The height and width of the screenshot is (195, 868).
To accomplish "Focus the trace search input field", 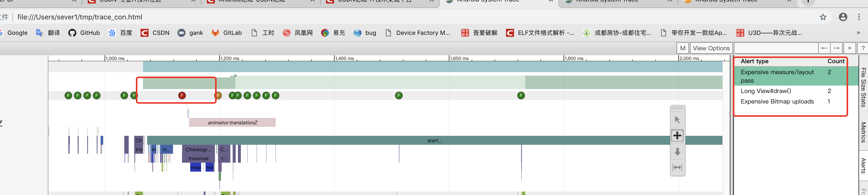I will pyautogui.click(x=776, y=48).
